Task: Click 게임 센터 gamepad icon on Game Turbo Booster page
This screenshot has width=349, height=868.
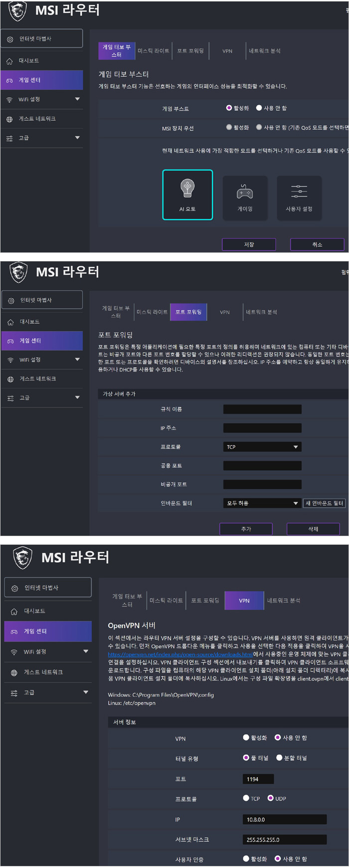Action: (9, 80)
